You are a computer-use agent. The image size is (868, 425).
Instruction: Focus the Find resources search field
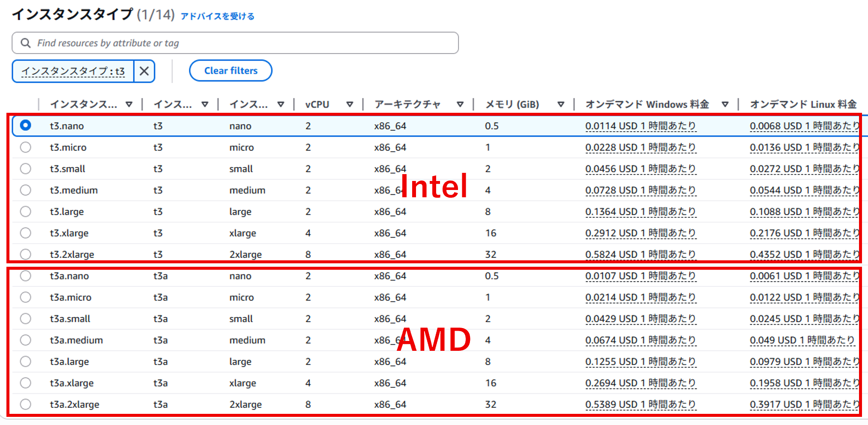(235, 43)
